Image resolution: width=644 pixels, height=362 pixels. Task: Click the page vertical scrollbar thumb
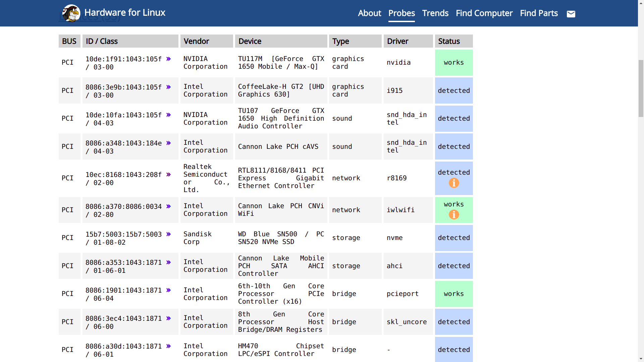(641, 88)
